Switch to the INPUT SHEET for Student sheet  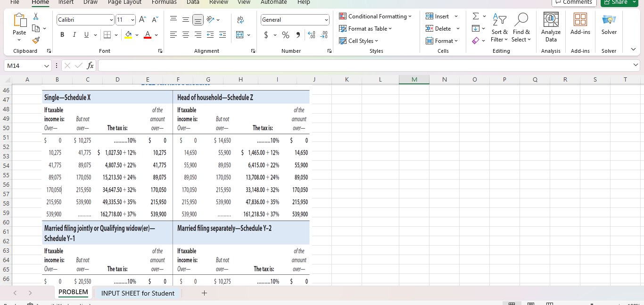[138, 293]
